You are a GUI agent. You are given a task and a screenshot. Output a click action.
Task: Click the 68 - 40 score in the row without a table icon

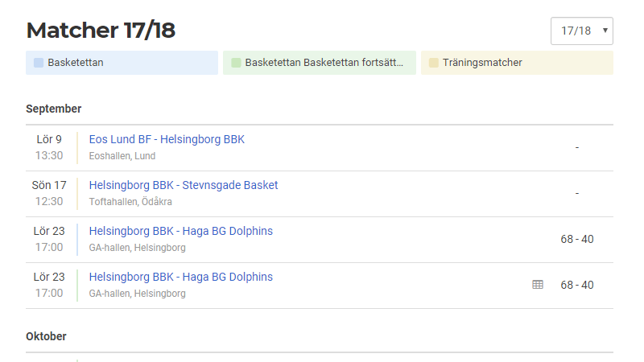click(577, 239)
